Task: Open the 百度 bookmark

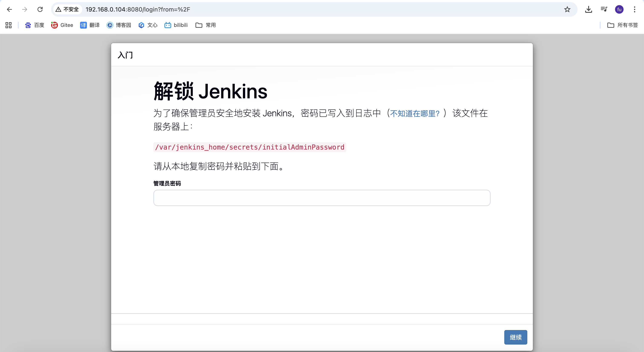Action: point(34,25)
